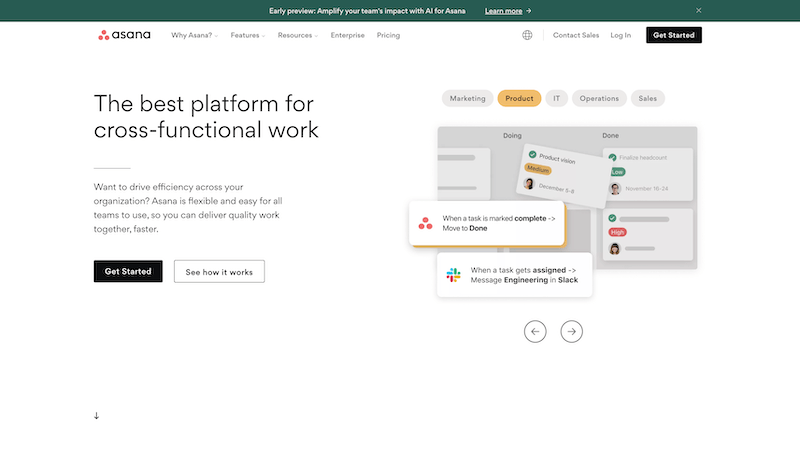Go to previous carousel slide arrow

coord(535,331)
